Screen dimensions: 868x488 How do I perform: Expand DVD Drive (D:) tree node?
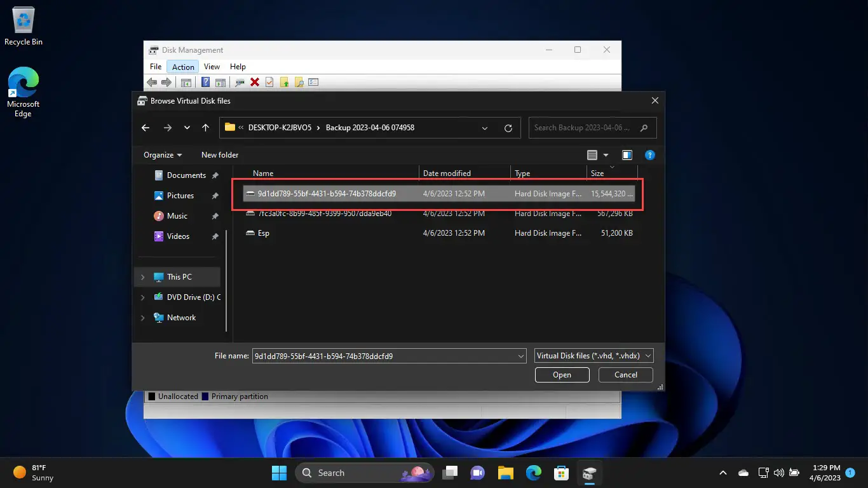(x=142, y=297)
